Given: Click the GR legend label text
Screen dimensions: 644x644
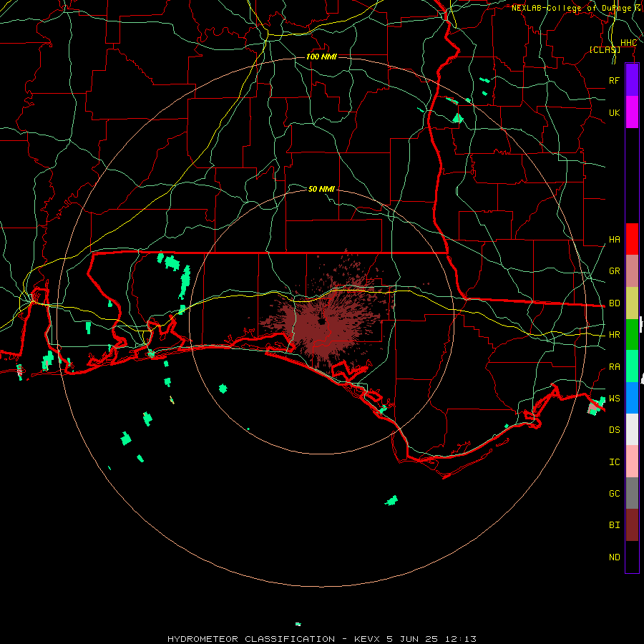Looking at the screenshot, I should point(614,271).
